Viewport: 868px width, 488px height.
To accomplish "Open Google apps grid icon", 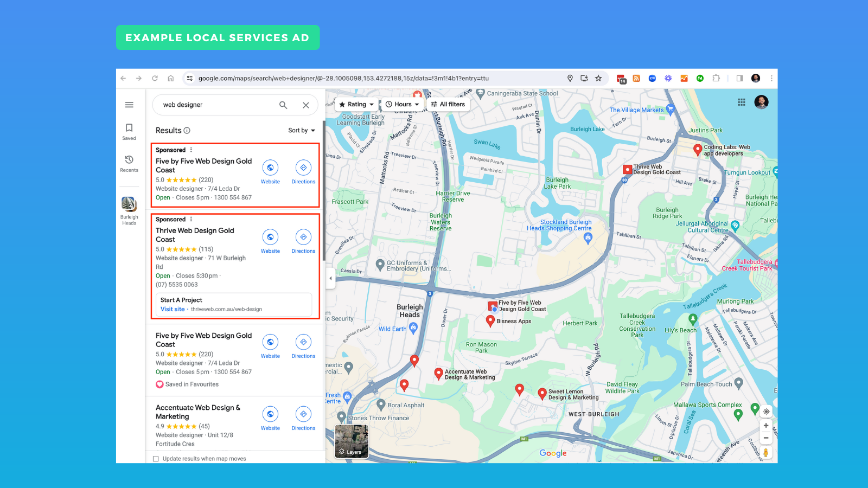I will tap(742, 102).
